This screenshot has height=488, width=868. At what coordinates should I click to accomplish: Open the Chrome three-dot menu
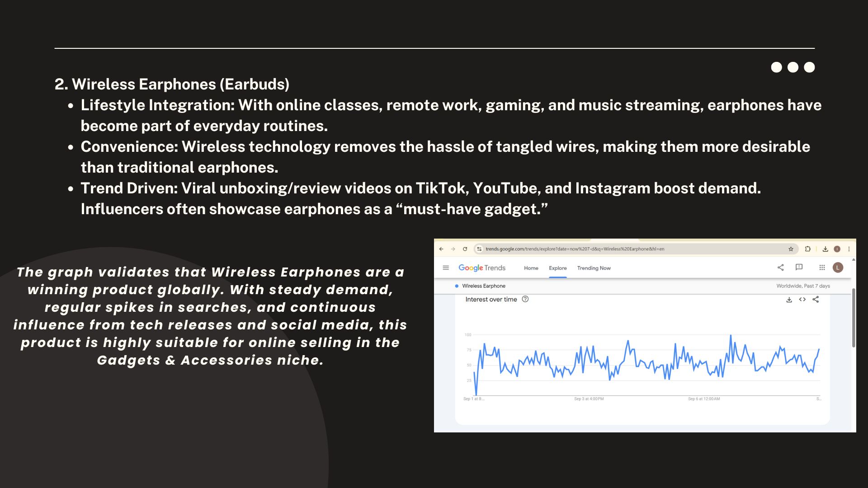(x=849, y=249)
